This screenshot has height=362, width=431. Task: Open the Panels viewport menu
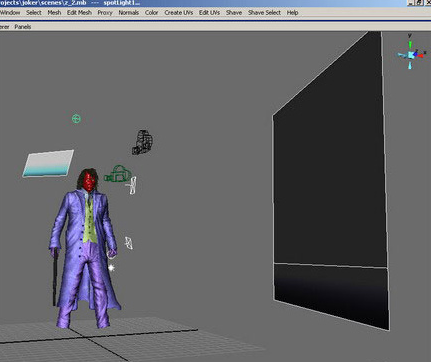pyautogui.click(x=23, y=27)
